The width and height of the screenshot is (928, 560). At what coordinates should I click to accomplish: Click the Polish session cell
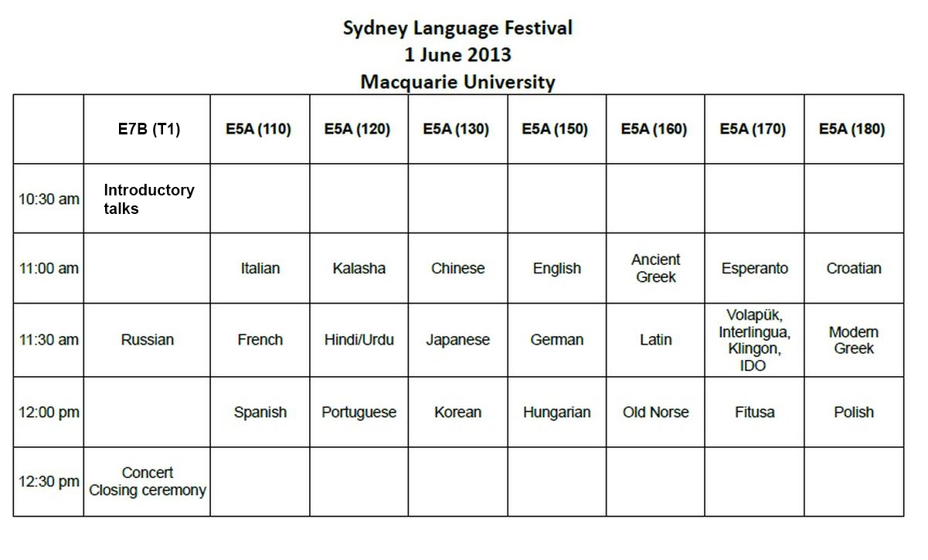point(854,412)
